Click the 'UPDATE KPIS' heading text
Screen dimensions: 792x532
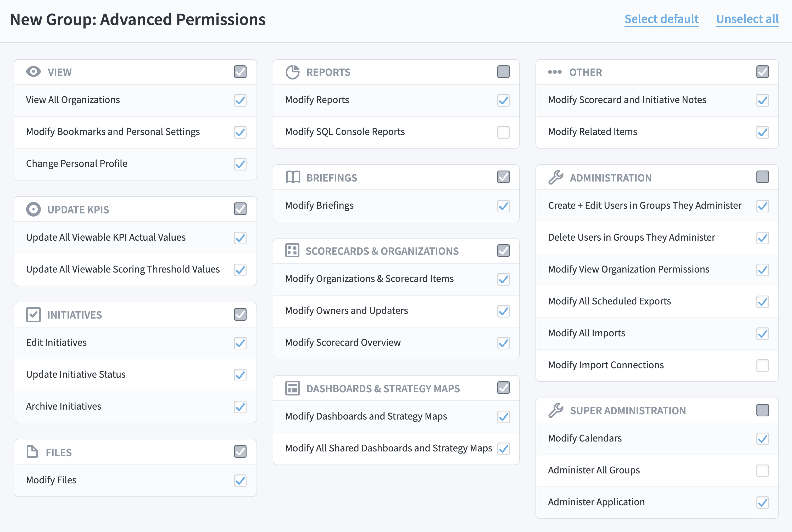pyautogui.click(x=78, y=210)
